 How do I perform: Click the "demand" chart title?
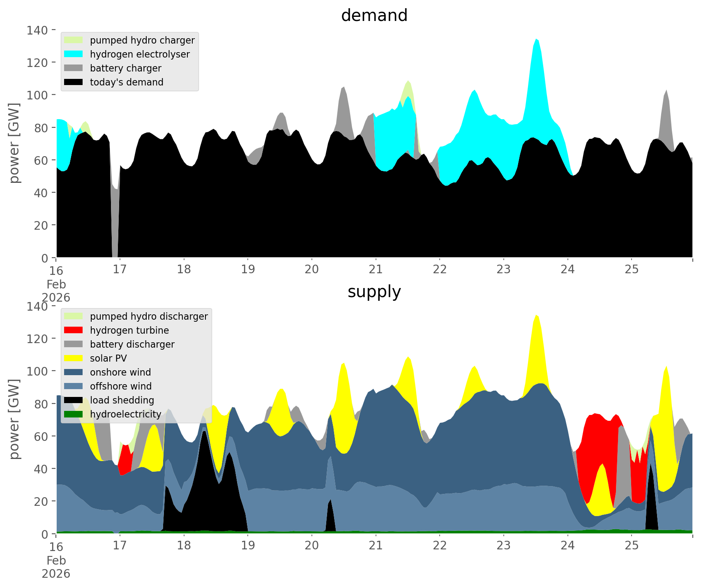click(x=374, y=16)
